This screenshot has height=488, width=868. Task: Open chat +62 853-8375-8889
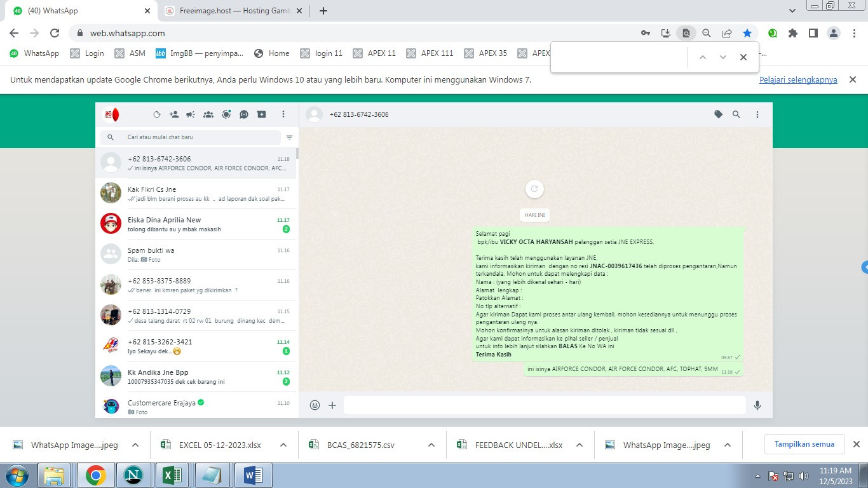[x=196, y=285]
